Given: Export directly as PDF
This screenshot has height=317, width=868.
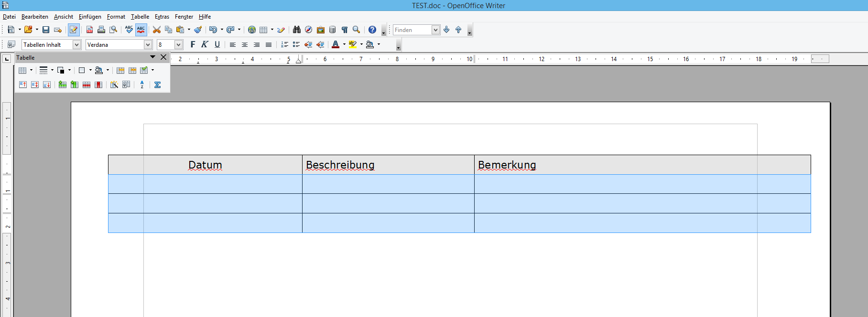Looking at the screenshot, I should [x=89, y=30].
